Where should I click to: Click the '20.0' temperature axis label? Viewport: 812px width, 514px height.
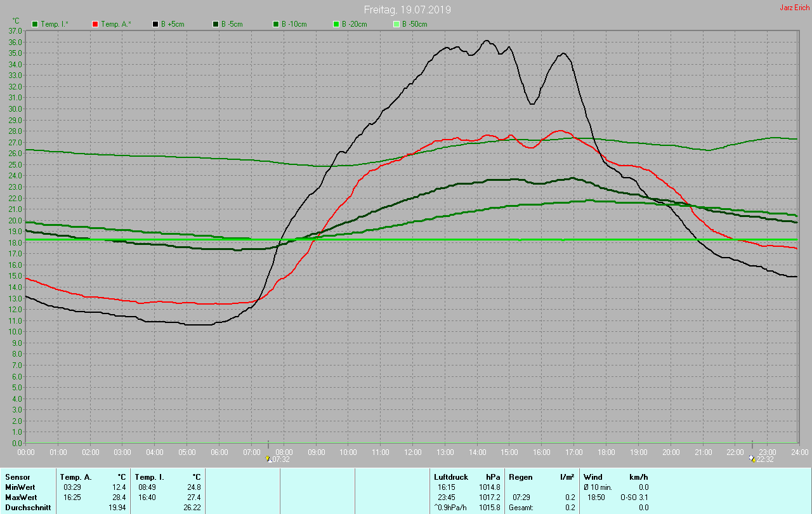pos(15,220)
